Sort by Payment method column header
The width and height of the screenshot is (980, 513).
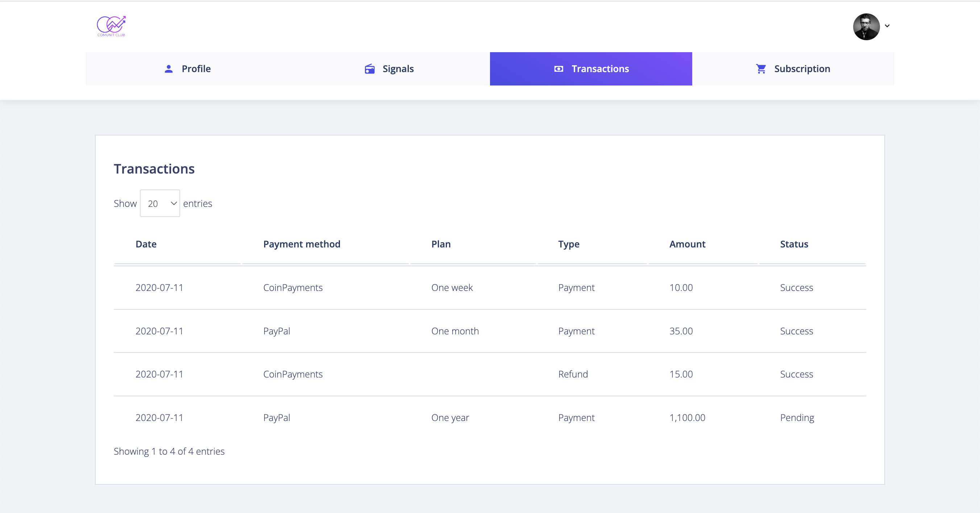point(302,244)
